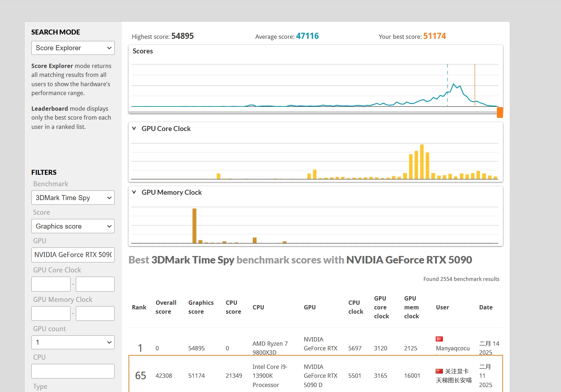Click the Overall score column header
The image size is (561, 392).
click(166, 307)
